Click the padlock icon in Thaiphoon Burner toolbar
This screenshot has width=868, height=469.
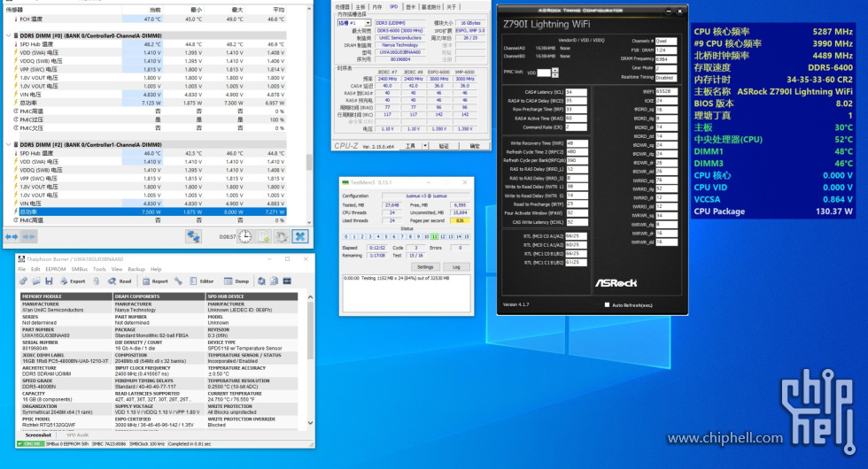(x=97, y=281)
